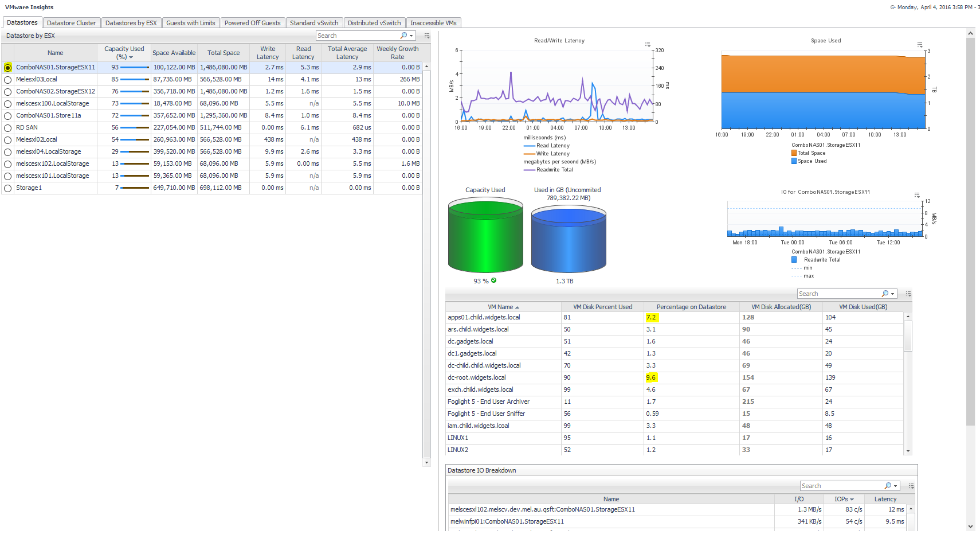Click the refresh icon beside the date

tap(893, 7)
